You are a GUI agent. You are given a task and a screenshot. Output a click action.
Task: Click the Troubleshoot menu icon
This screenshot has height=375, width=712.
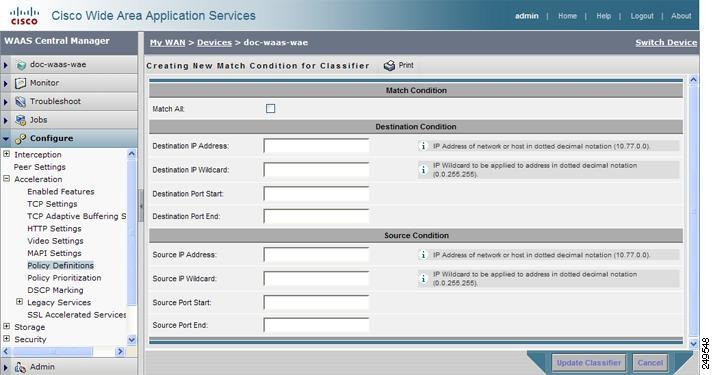pyautogui.click(x=20, y=102)
